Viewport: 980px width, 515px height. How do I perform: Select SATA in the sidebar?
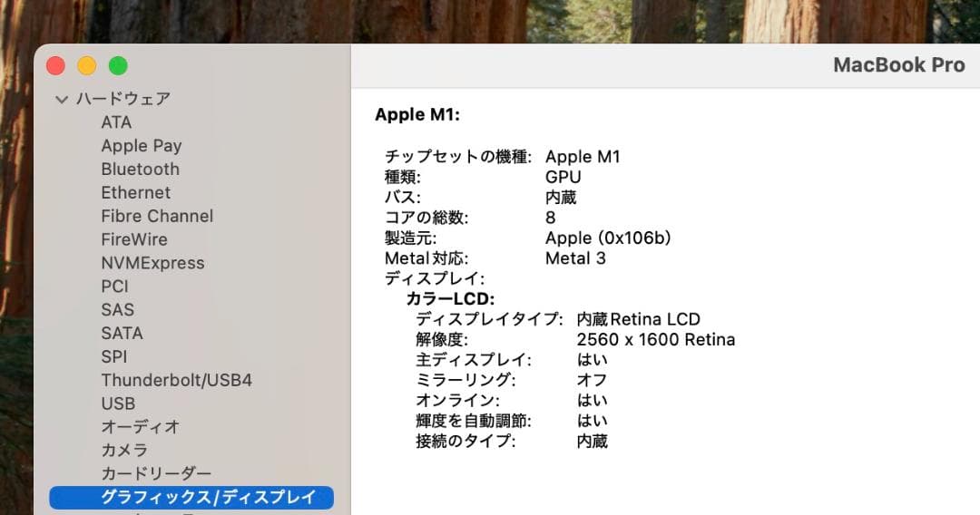tap(122, 334)
